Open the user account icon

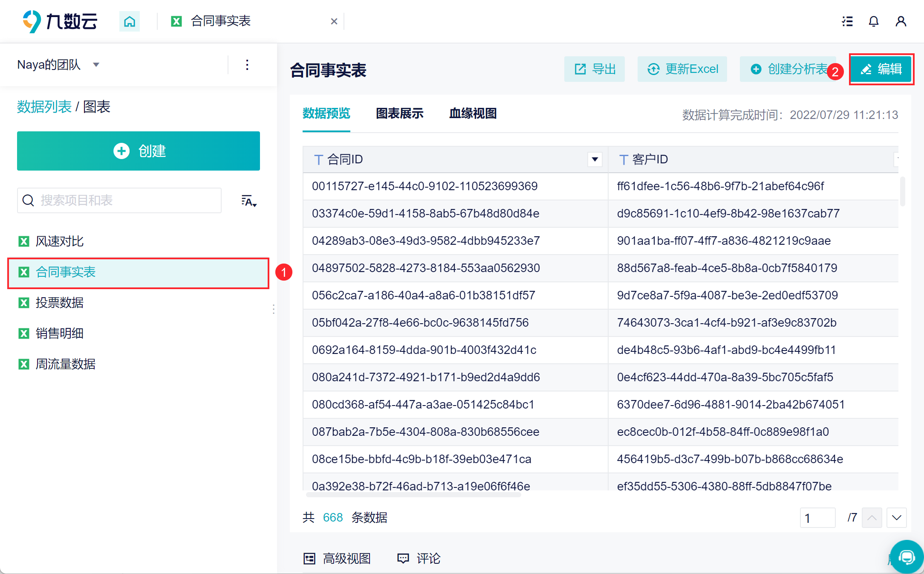[901, 21]
